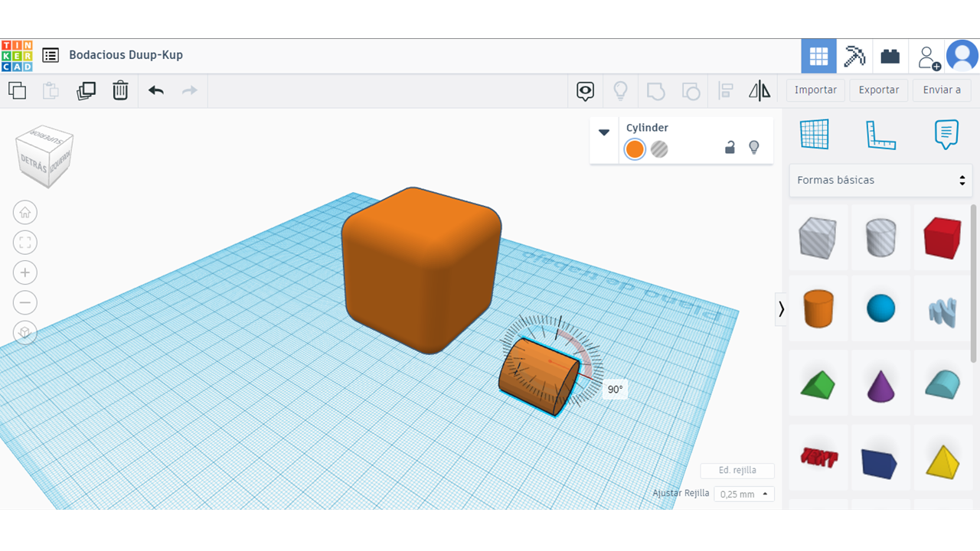Delete the selected shape with trash icon
980x551 pixels.
click(120, 90)
